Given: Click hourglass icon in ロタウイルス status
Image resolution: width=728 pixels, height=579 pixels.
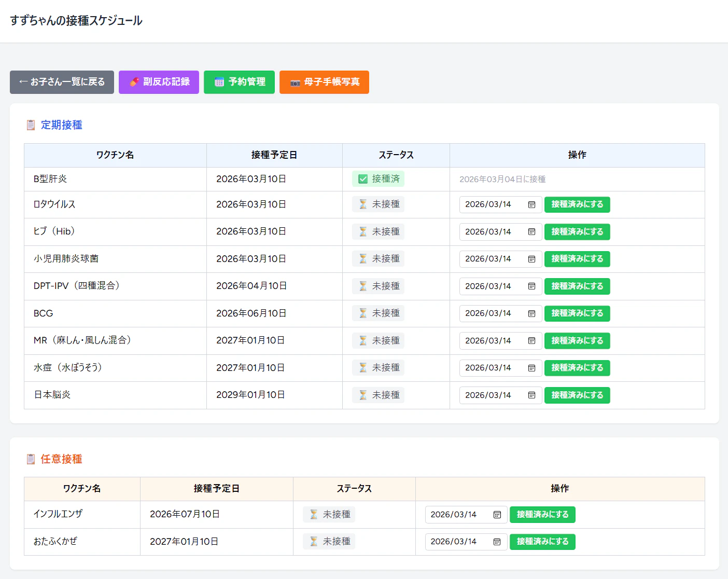Looking at the screenshot, I should tap(363, 204).
